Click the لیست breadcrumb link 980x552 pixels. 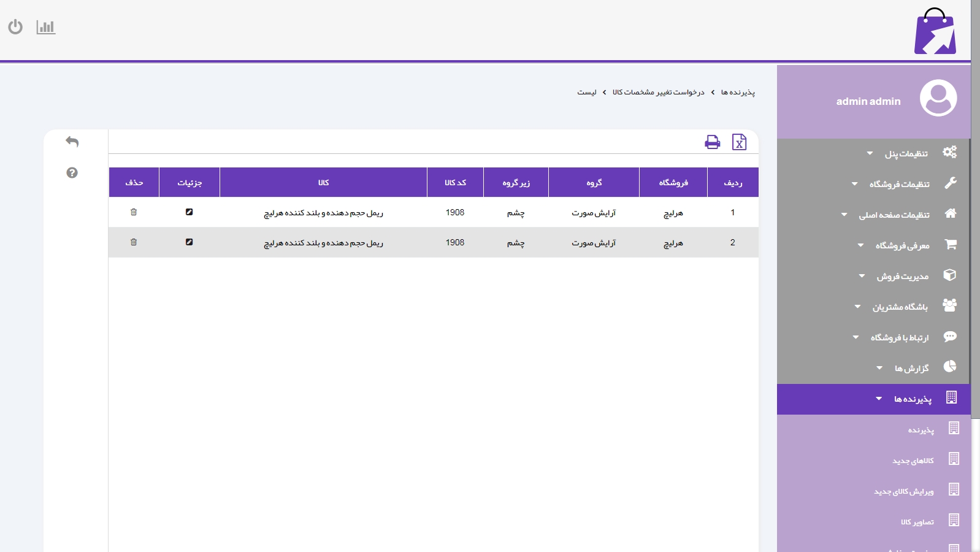587,92
